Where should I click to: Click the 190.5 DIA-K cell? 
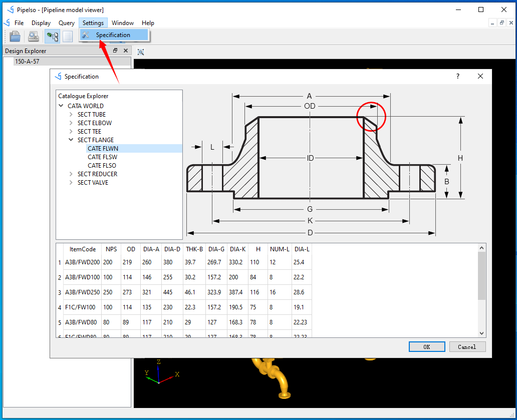click(238, 307)
